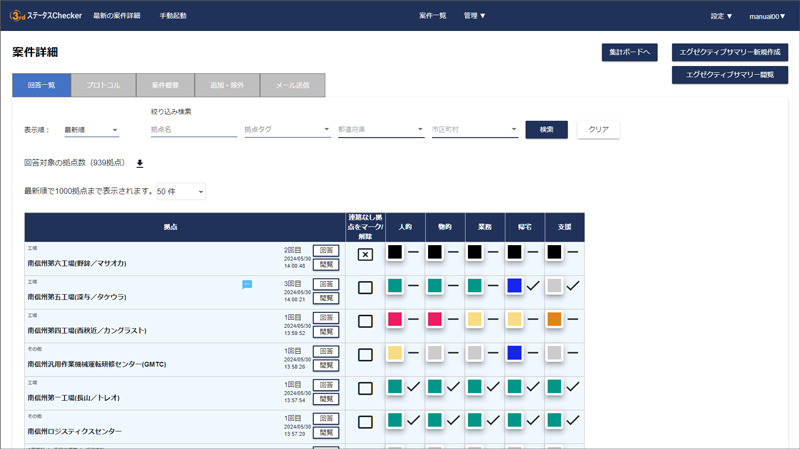Click the 集計ボードへ button

629,51
